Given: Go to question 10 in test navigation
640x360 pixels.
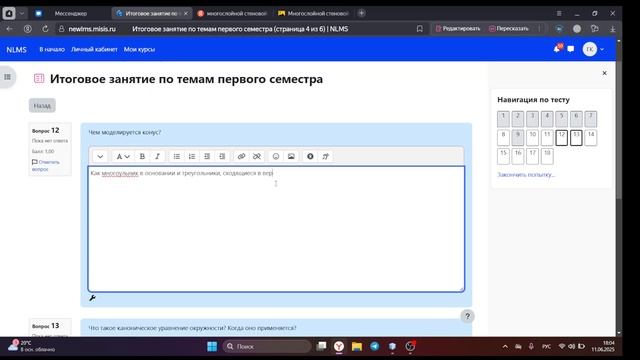Looking at the screenshot, I should click(532, 138).
